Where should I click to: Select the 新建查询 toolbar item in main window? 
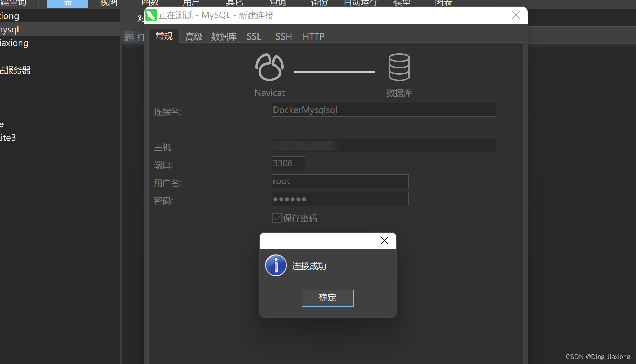(x=13, y=3)
